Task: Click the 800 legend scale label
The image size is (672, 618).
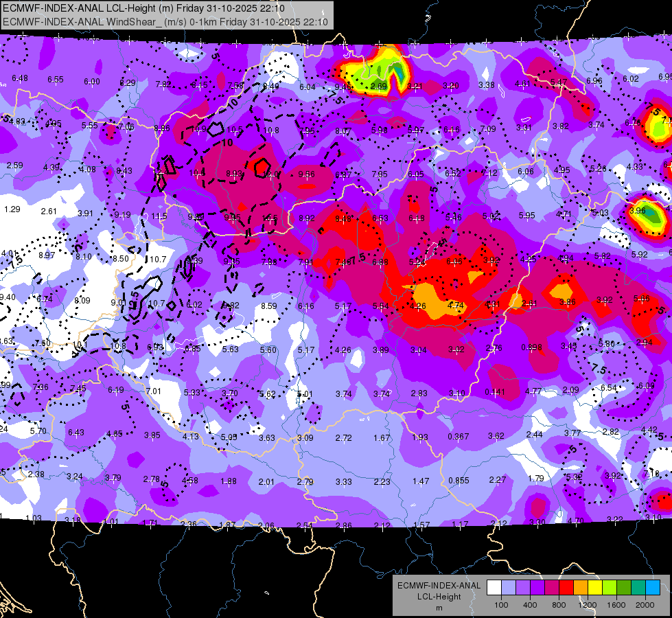Action: tap(559, 605)
